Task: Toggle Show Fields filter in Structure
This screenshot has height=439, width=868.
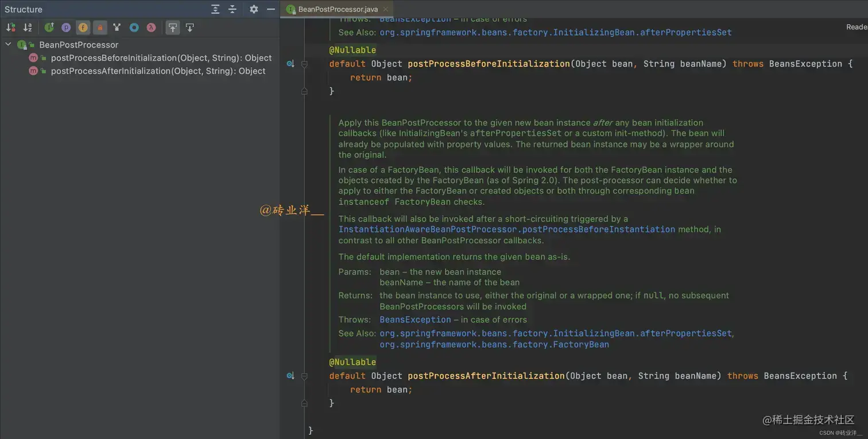Action: pyautogui.click(x=83, y=27)
